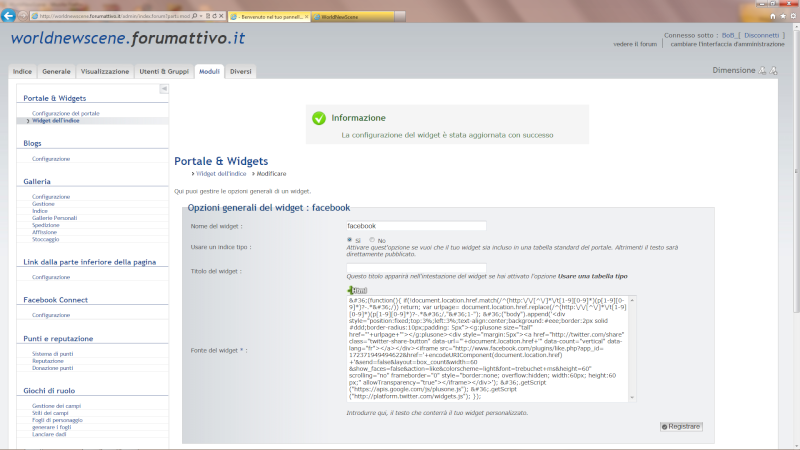The image size is (800, 450).
Task: Decrease font size next to Dimensione
Action: [762, 70]
